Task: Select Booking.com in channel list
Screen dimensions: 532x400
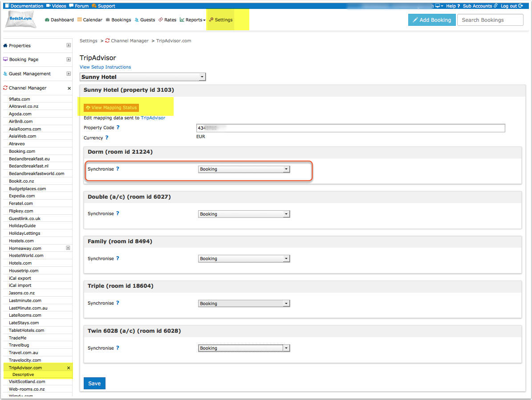Action: click(22, 151)
